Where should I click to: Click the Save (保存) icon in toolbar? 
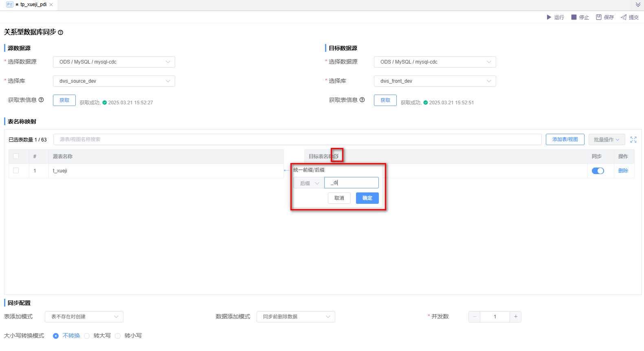(x=598, y=17)
